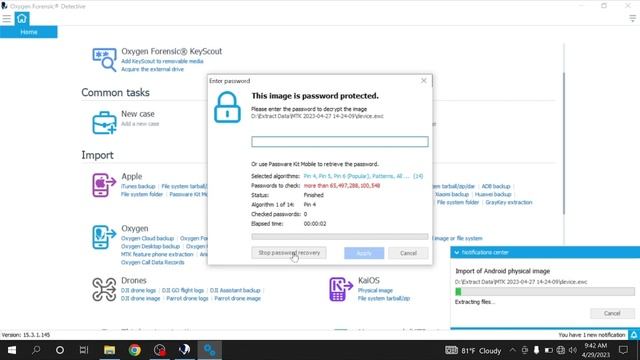Click the (14) algorithms count link
640x360 pixels.
point(418,176)
